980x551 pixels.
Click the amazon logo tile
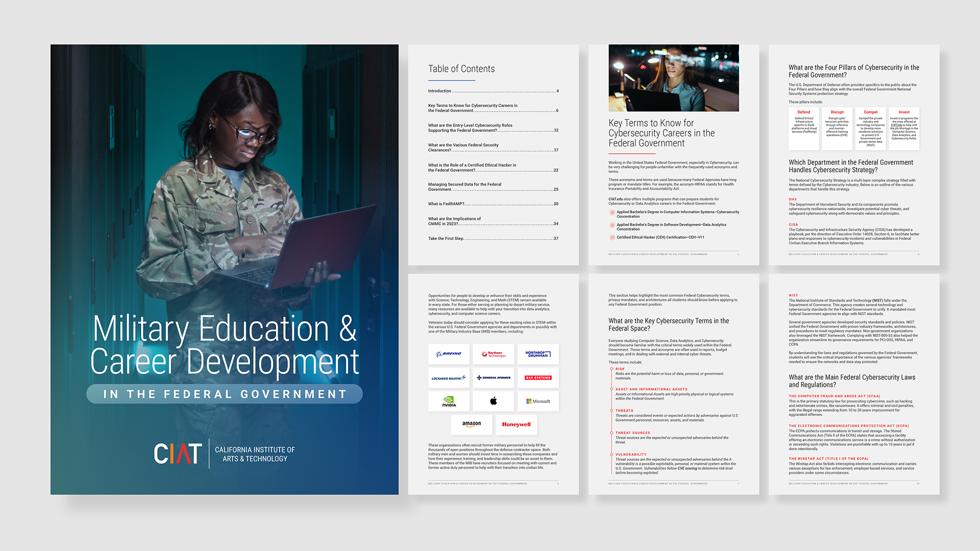471,424
